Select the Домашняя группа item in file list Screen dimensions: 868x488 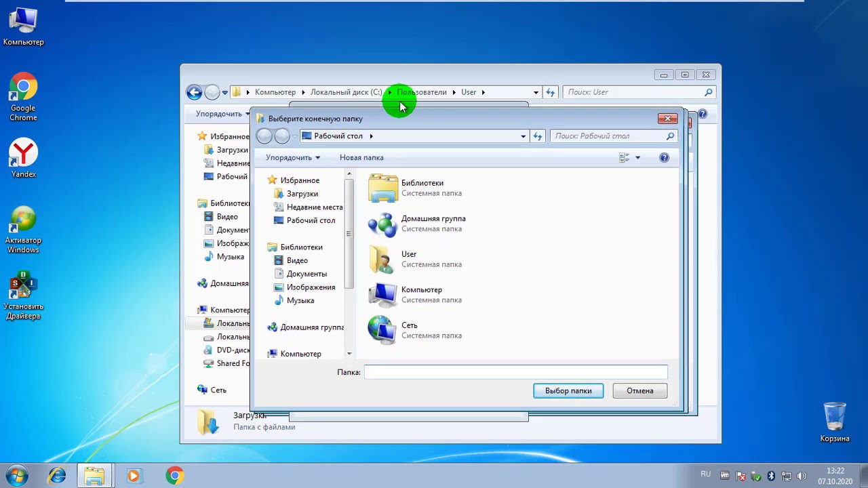(x=417, y=224)
